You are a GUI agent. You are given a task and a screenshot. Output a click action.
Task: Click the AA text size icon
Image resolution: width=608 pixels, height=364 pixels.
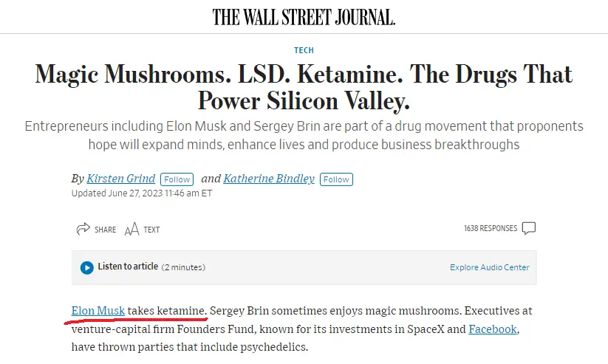pos(131,230)
